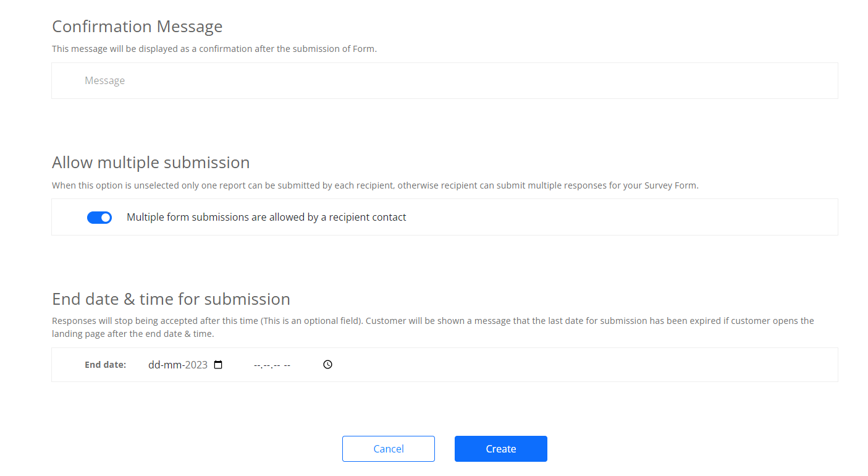Click the 'End date:' label
Image resolution: width=868 pixels, height=476 pixels.
point(105,365)
